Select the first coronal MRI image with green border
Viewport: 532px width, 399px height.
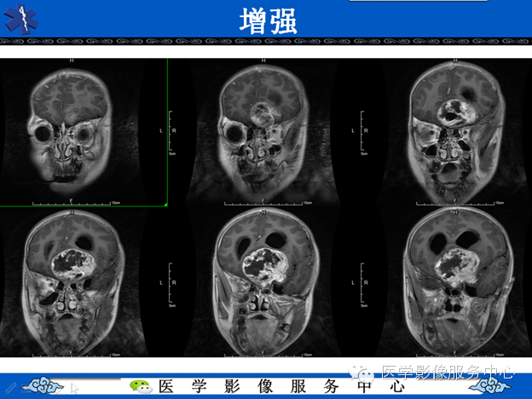click(84, 132)
